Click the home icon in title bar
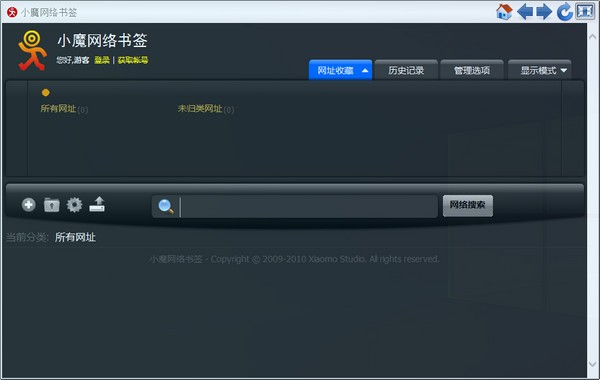The image size is (600, 380). [504, 12]
